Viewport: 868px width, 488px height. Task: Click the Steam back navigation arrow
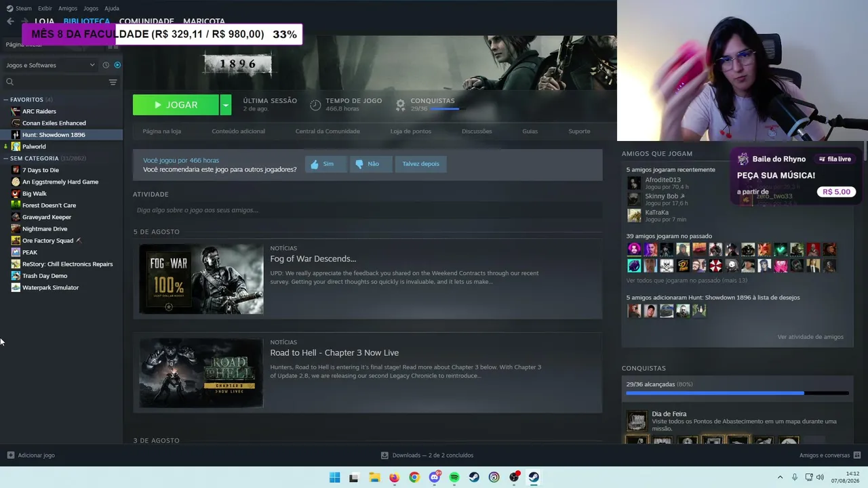pyautogui.click(x=10, y=22)
